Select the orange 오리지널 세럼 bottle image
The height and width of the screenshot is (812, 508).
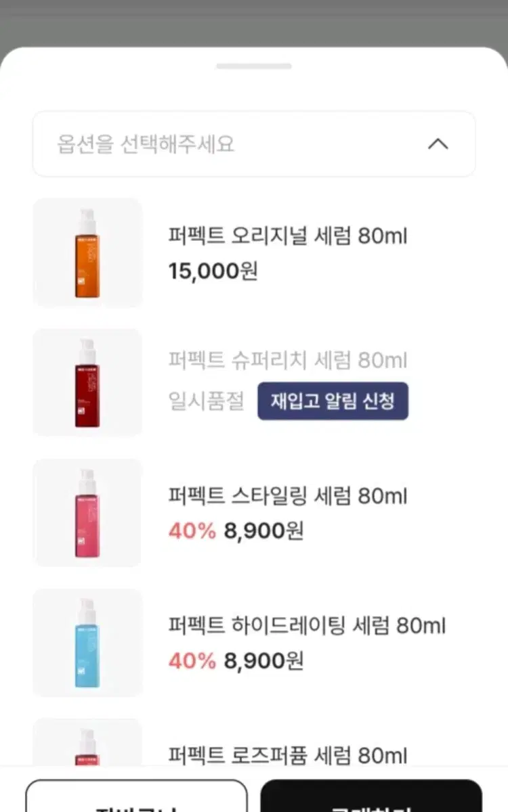[x=87, y=253]
